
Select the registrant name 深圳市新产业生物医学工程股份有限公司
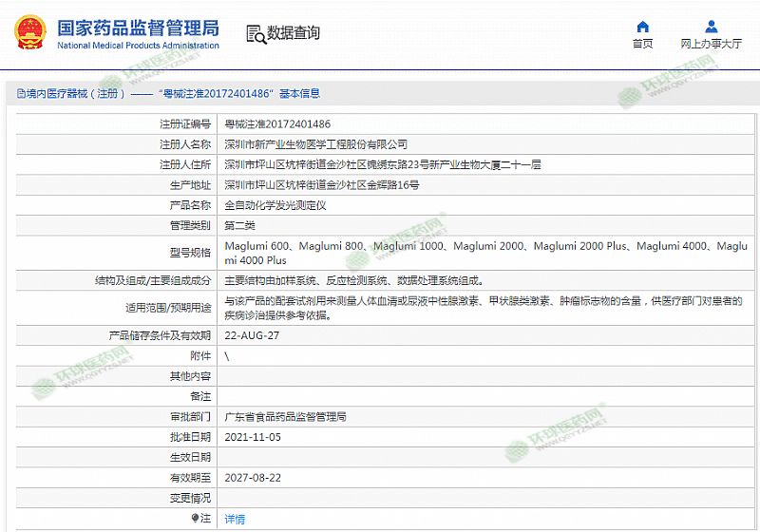pos(315,144)
